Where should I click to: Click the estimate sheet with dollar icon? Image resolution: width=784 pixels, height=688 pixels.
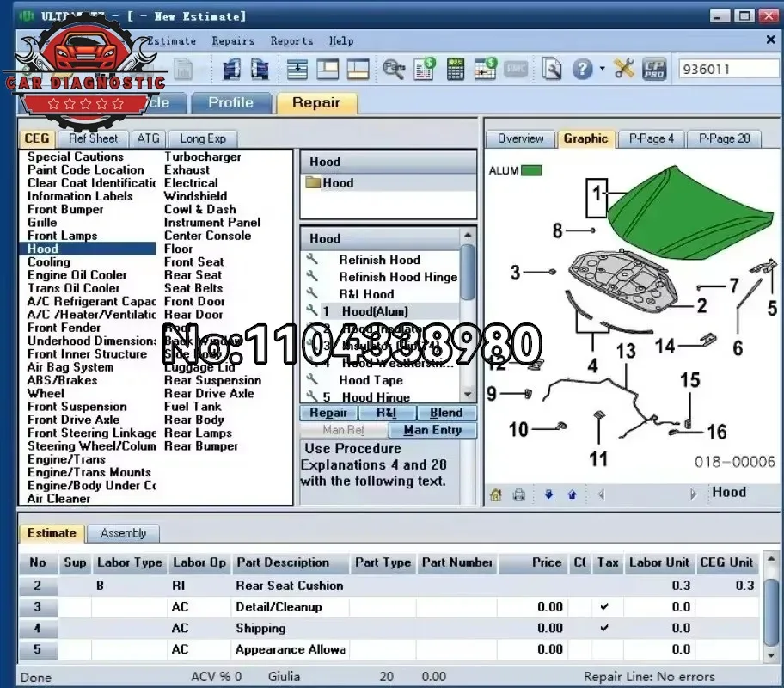point(425,69)
